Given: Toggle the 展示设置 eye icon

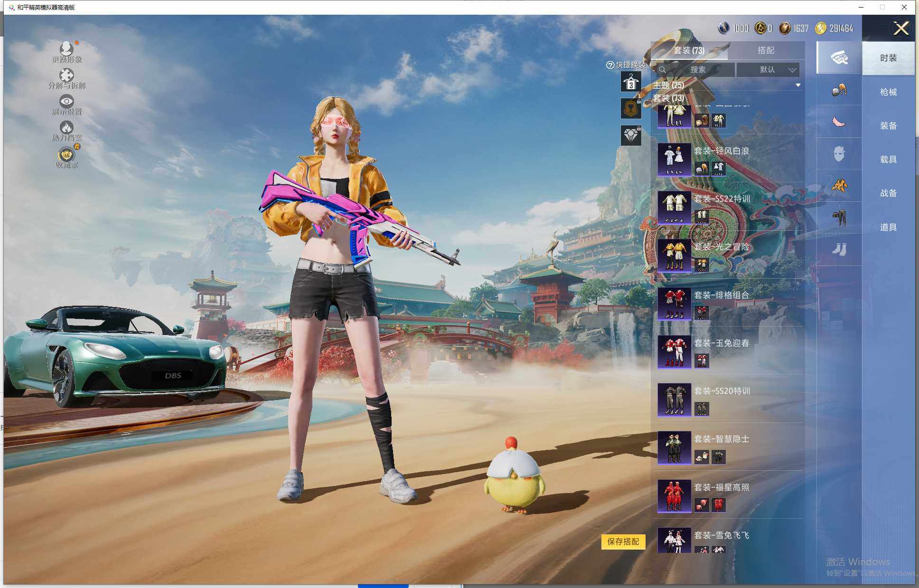Looking at the screenshot, I should click(66, 101).
